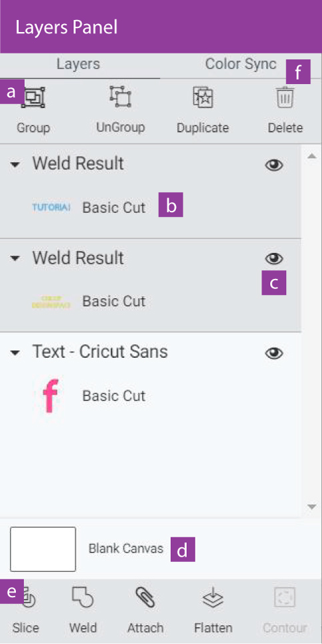Screen dimensions: 322x644
Task: Collapse the Text - Cricut Sans group
Action: [x=15, y=353]
